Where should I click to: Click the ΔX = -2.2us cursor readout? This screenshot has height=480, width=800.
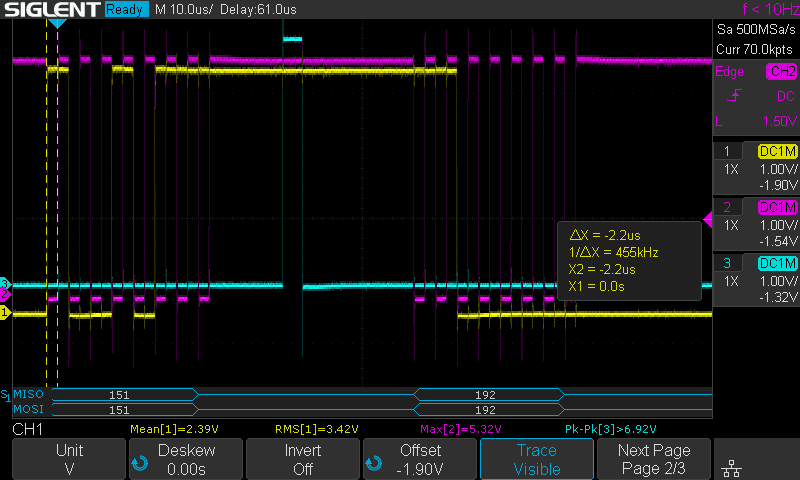point(605,235)
